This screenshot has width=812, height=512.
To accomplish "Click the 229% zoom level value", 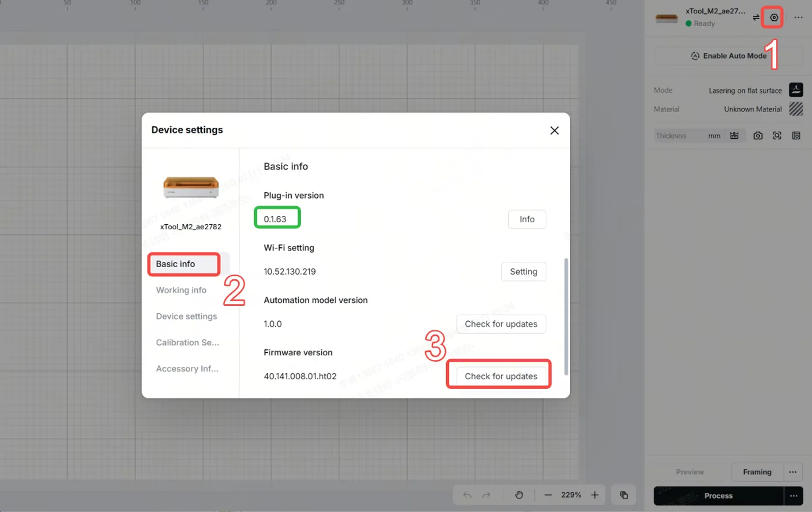I will tap(571, 495).
